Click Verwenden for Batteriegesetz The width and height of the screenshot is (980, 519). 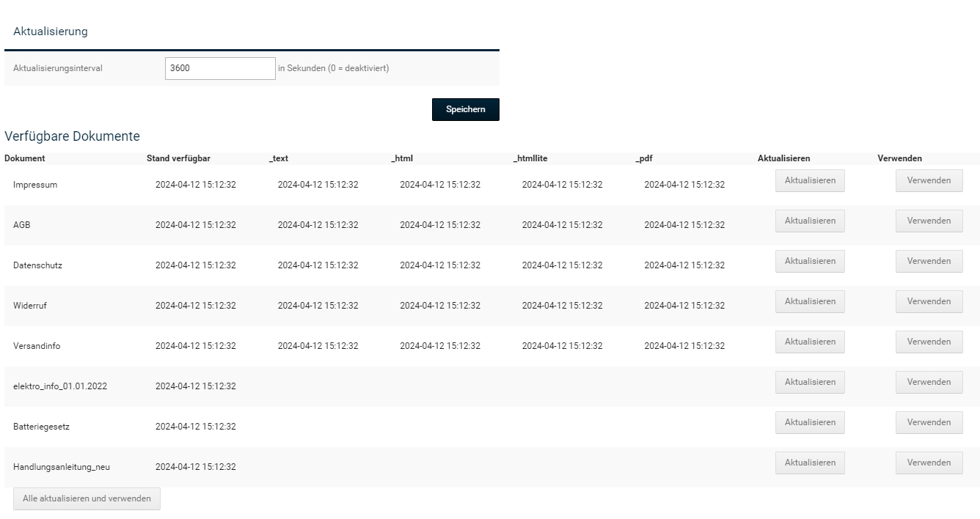point(929,422)
